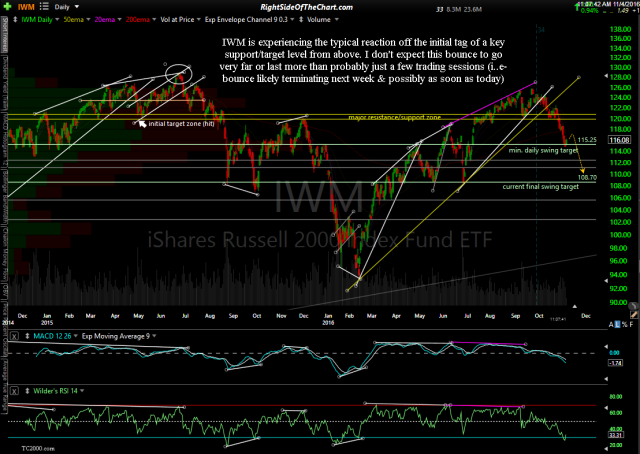
Task: Click the 80.00 RSI axis label
Action: (x=616, y=396)
